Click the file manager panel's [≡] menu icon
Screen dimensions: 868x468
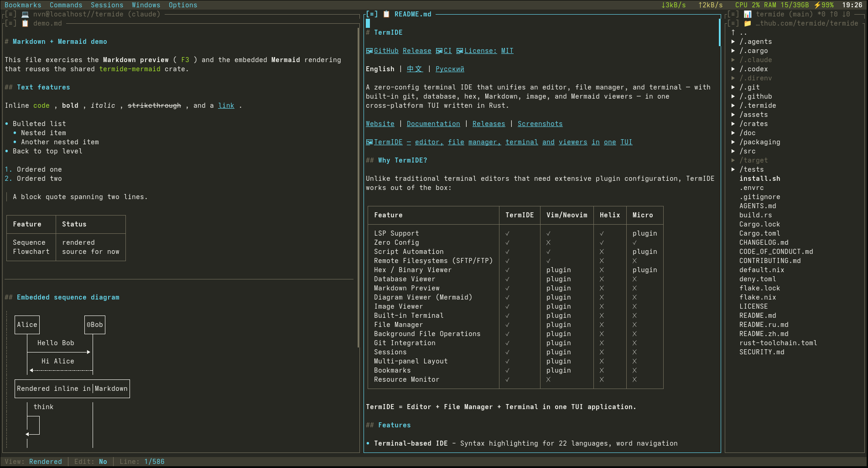[733, 23]
